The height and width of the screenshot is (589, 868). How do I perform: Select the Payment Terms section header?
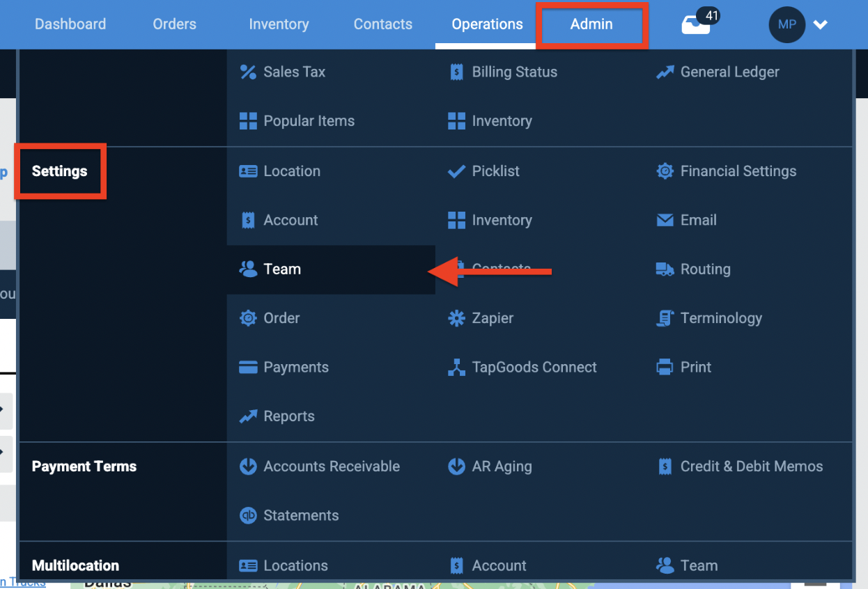click(84, 466)
